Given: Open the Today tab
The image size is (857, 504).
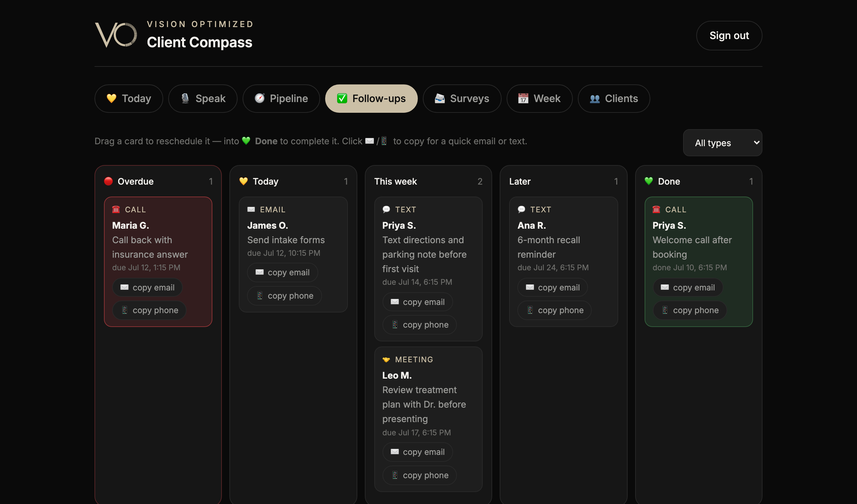Looking at the screenshot, I should tap(129, 98).
